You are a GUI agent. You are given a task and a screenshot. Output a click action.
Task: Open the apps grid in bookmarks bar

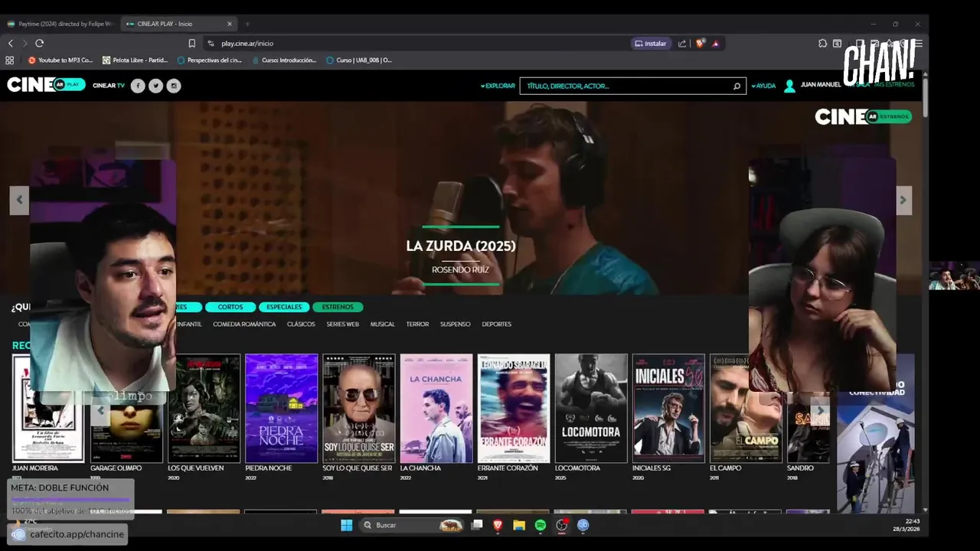(10, 60)
